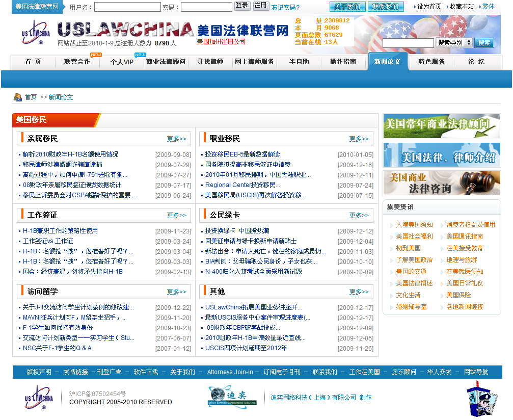Click the 搜索 search button
Image resolution: width=513 pixels, height=420 pixels.
coord(484,42)
